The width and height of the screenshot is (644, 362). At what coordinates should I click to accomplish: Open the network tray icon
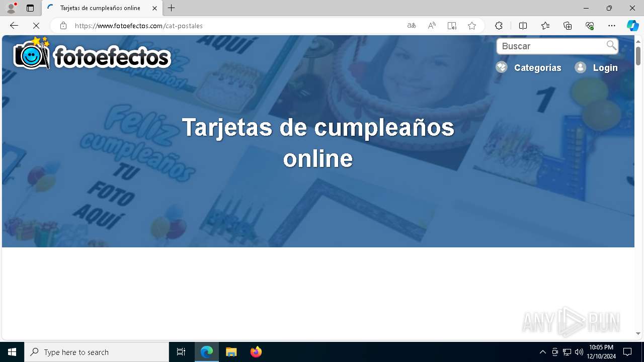point(567,352)
